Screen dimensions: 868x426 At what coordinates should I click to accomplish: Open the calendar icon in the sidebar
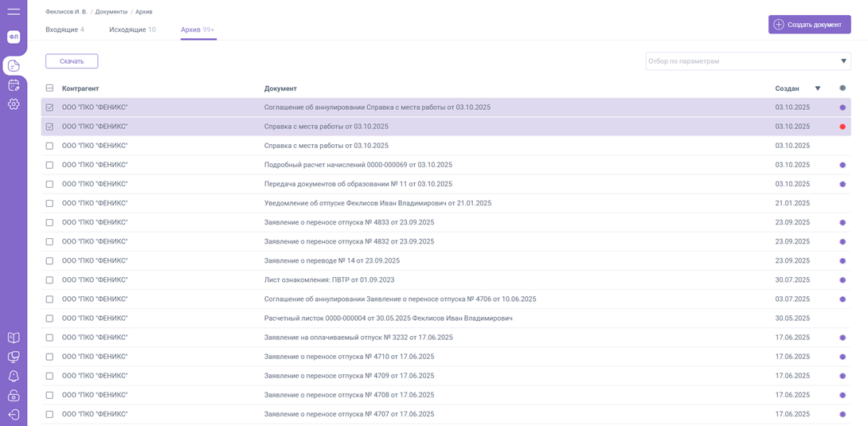(x=14, y=85)
